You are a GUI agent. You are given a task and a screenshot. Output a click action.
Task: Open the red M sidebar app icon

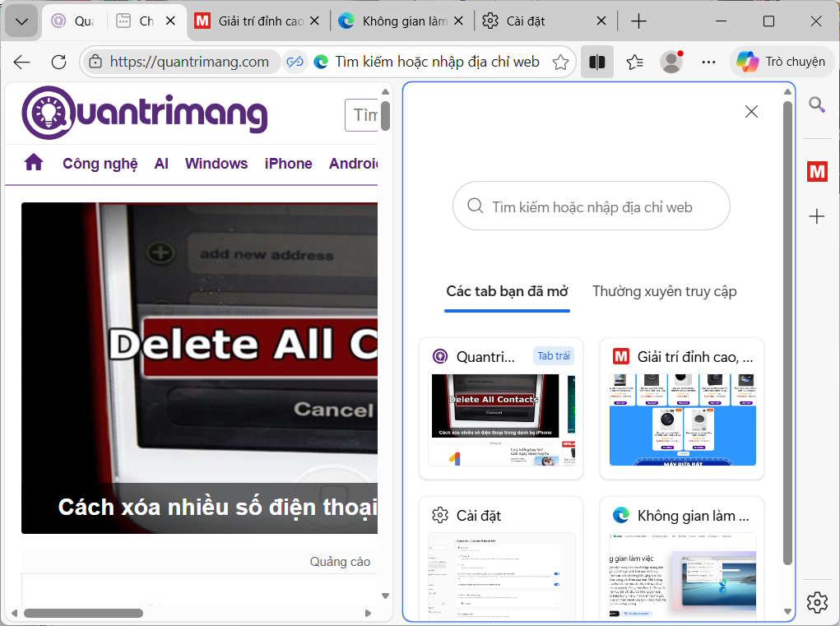tap(817, 172)
